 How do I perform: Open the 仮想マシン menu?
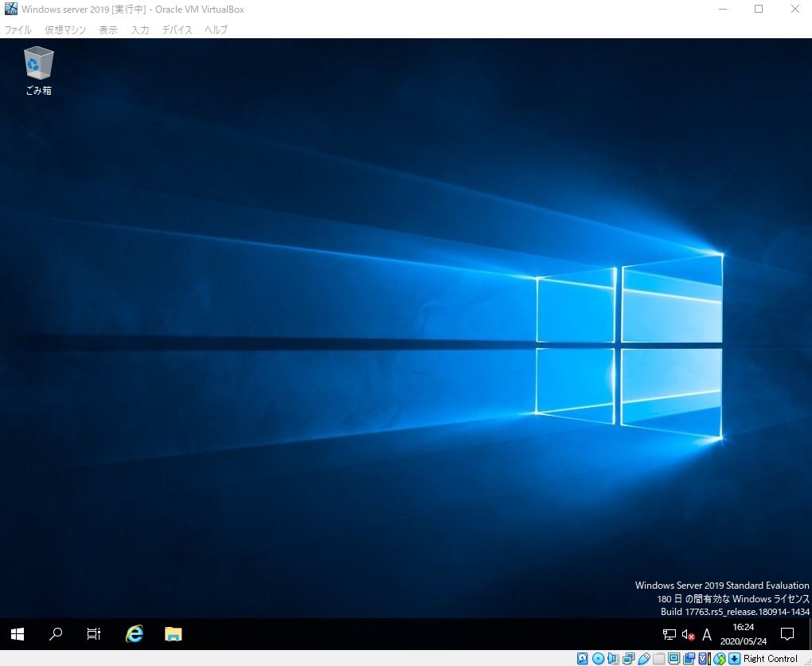pyautogui.click(x=65, y=30)
